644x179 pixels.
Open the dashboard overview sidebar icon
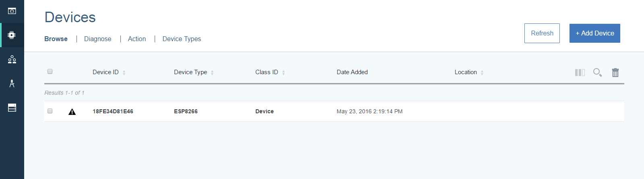(12, 11)
